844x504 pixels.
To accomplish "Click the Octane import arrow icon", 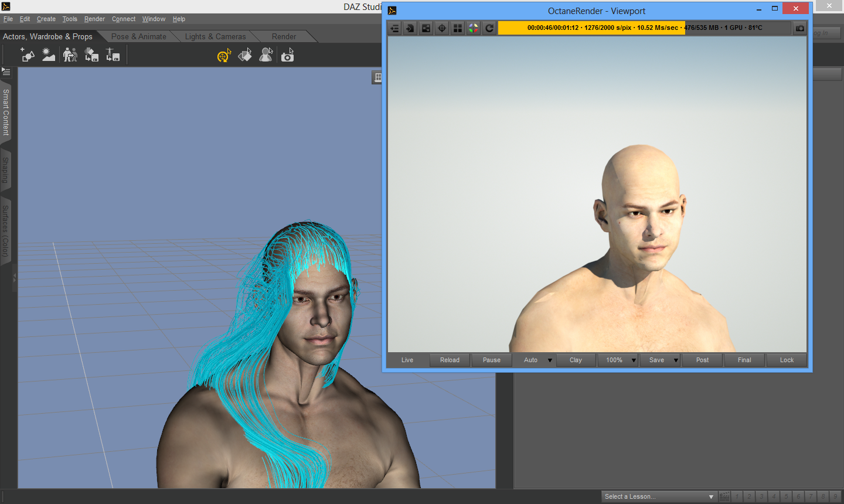I will point(410,28).
